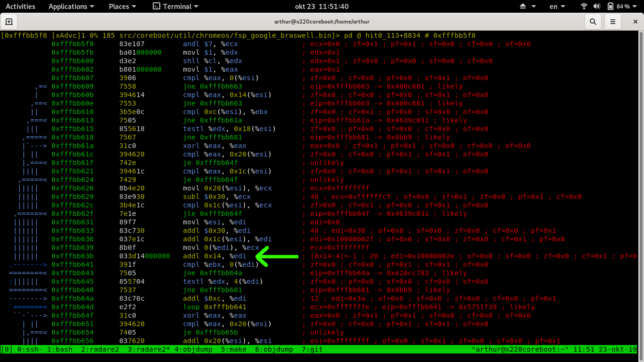Screen dimensions: 644x362
Task: Select tmux window 0:ssh-
Action: (x=30, y=349)
